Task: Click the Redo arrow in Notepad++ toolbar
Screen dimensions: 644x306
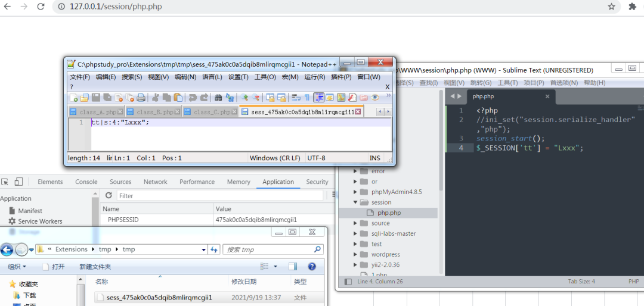Action: click(x=204, y=98)
